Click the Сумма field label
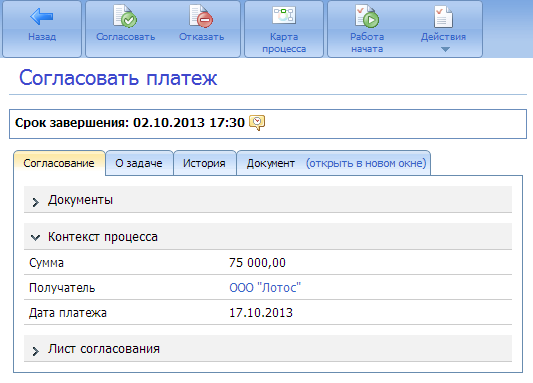Screen dimensions: 533x383 [x=46, y=263]
